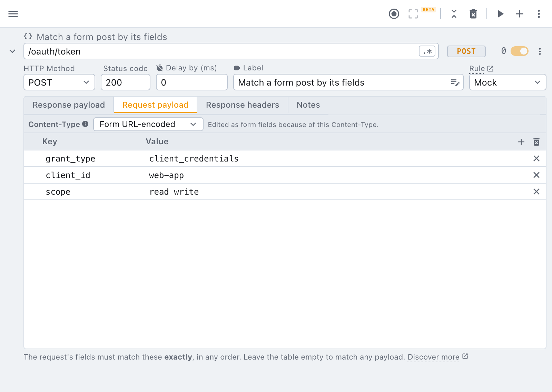The height and width of the screenshot is (392, 552).
Task: Switch to Response headers tab
Action: pyautogui.click(x=243, y=105)
